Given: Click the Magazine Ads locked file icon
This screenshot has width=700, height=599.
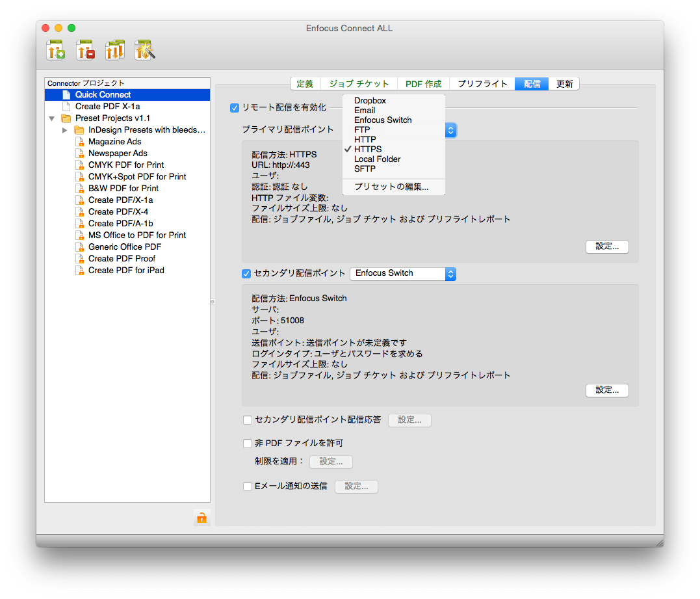Looking at the screenshot, I should click(80, 142).
